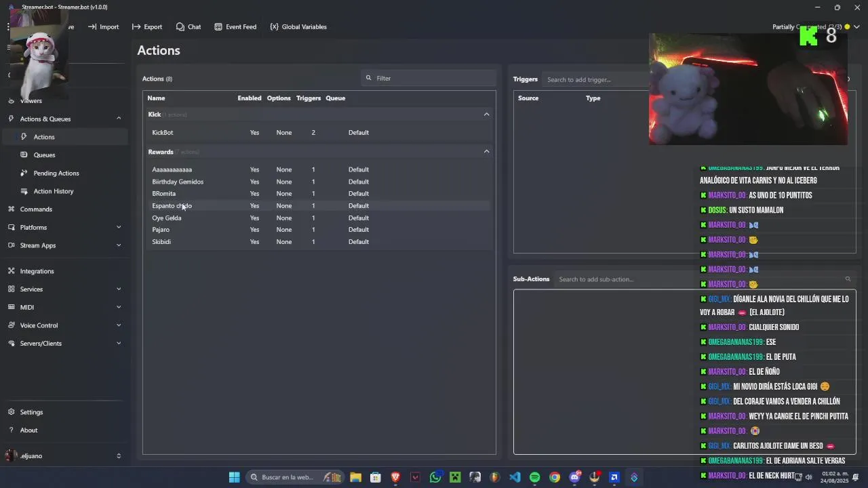Open the Windows Start menu

coord(234,477)
